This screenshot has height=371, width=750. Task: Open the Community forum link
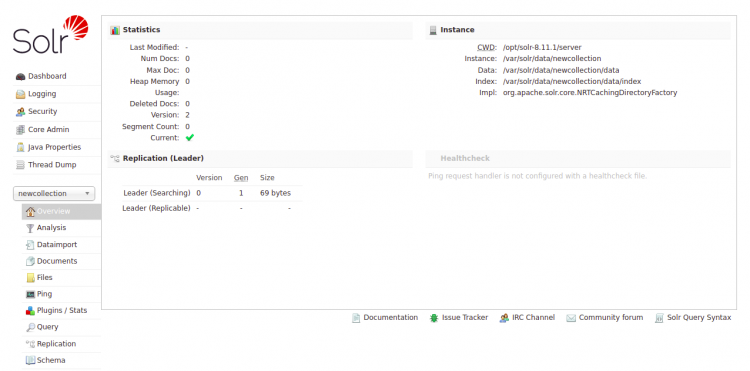(x=611, y=317)
